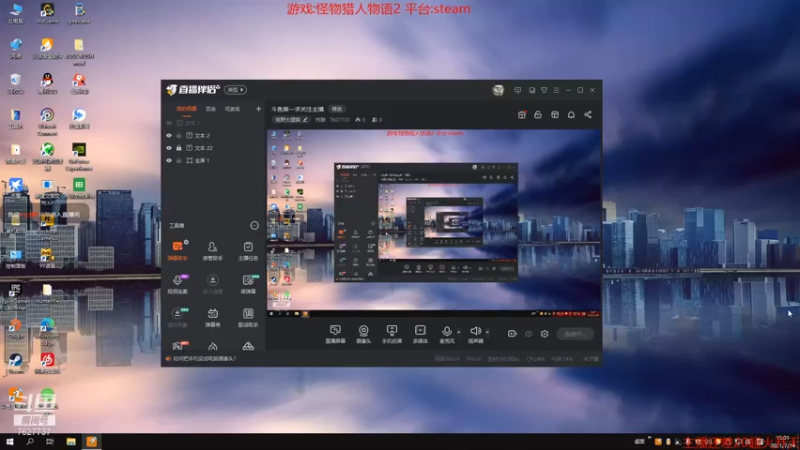Open the gear settings on 弹幕助手
The height and width of the screenshot is (450, 800).
pos(186,242)
